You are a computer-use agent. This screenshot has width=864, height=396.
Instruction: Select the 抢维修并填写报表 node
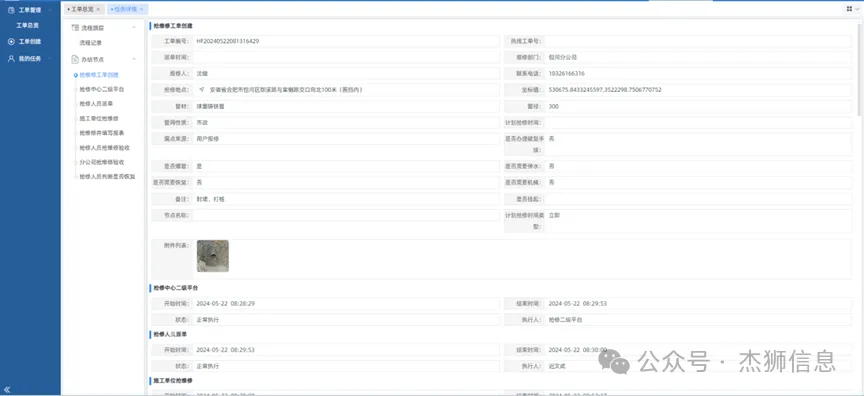[101, 133]
